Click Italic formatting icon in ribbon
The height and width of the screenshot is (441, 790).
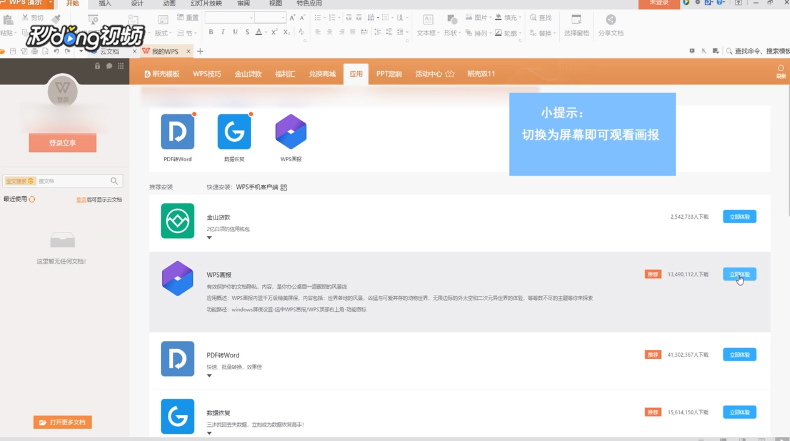point(223,32)
